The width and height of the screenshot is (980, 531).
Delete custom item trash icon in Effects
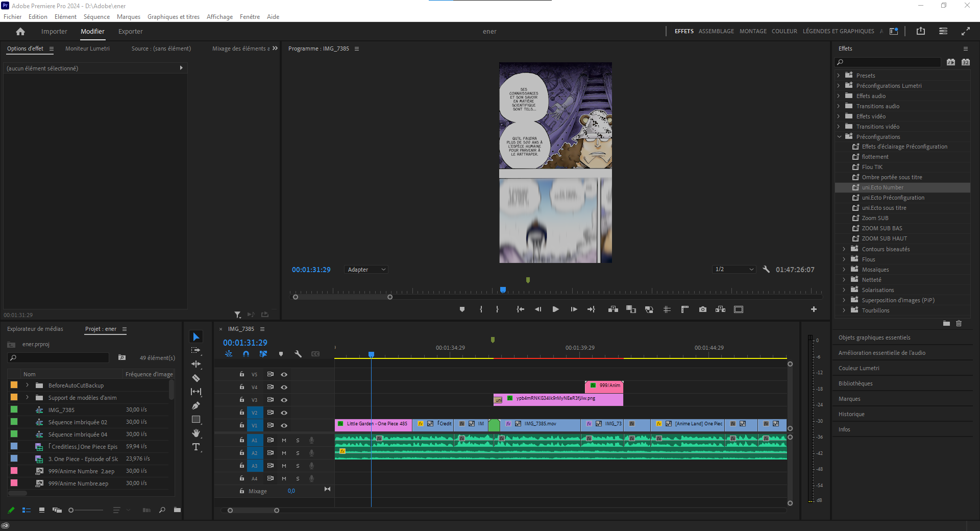click(959, 323)
